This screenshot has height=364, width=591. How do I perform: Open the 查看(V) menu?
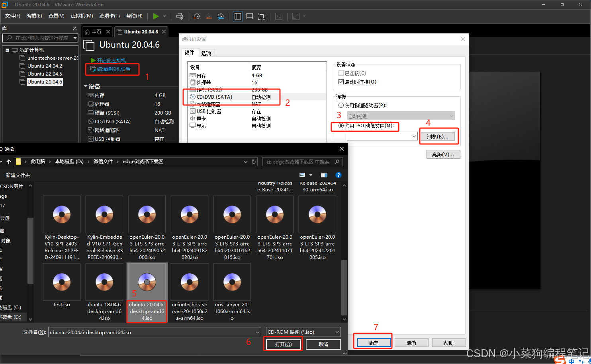[x=56, y=16]
